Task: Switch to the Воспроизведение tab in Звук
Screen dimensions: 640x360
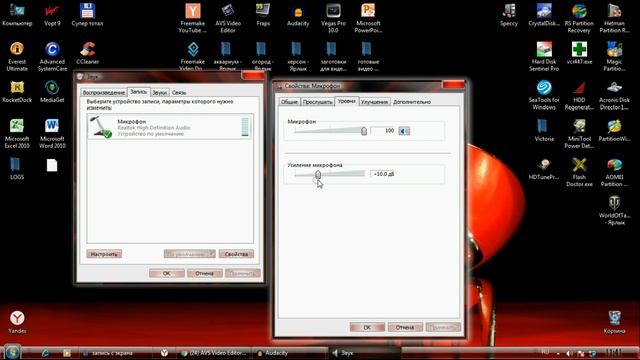Action: coord(103,93)
